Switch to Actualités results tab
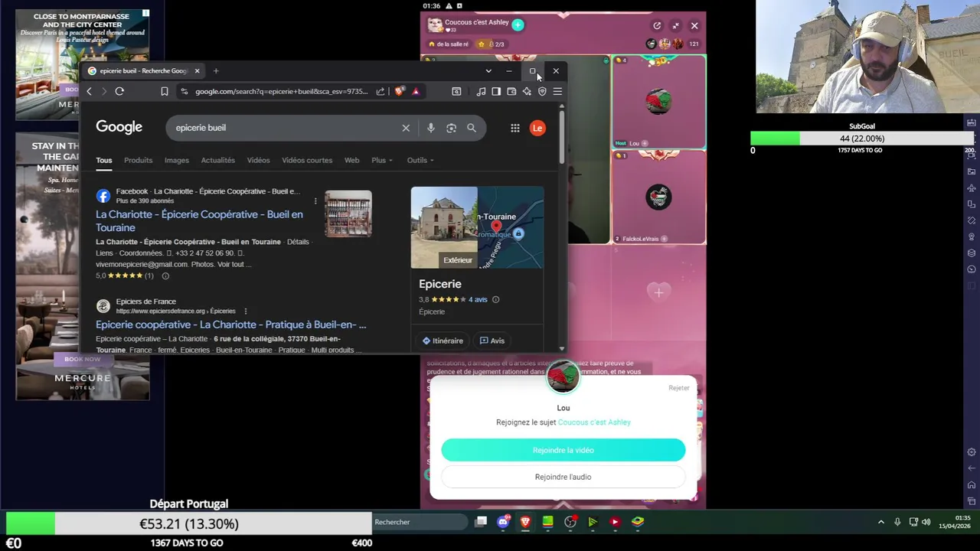 [217, 160]
